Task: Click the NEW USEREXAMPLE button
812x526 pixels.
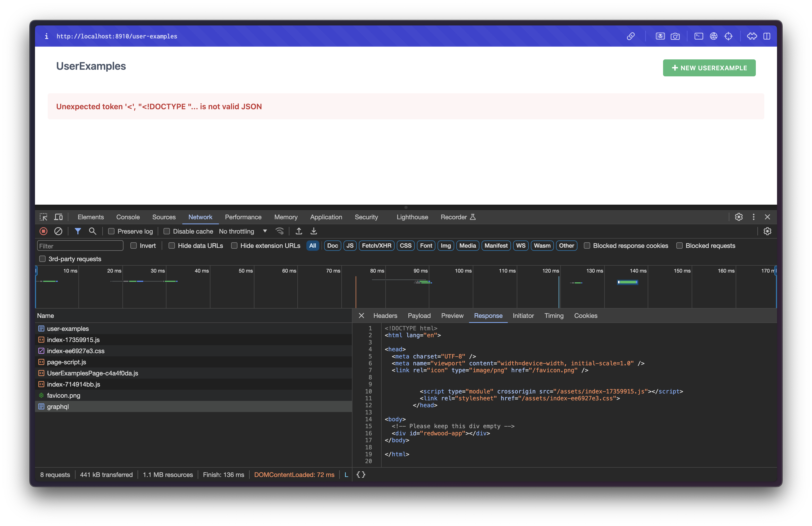Action: click(709, 68)
